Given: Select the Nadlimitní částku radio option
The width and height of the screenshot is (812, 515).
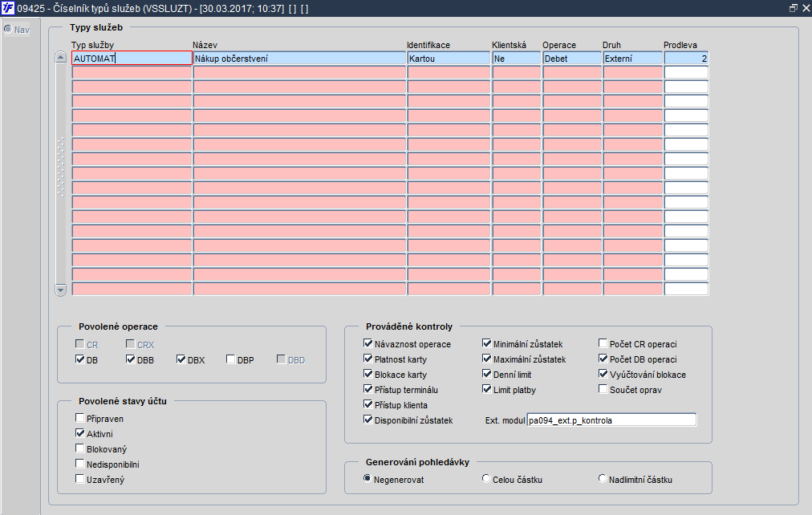Looking at the screenshot, I should [603, 479].
